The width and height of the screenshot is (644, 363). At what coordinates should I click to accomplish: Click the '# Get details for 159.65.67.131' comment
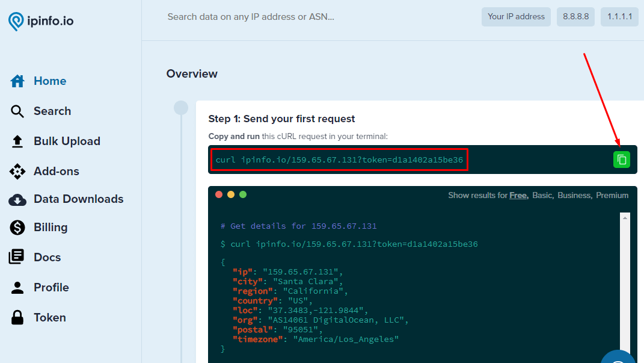299,226
